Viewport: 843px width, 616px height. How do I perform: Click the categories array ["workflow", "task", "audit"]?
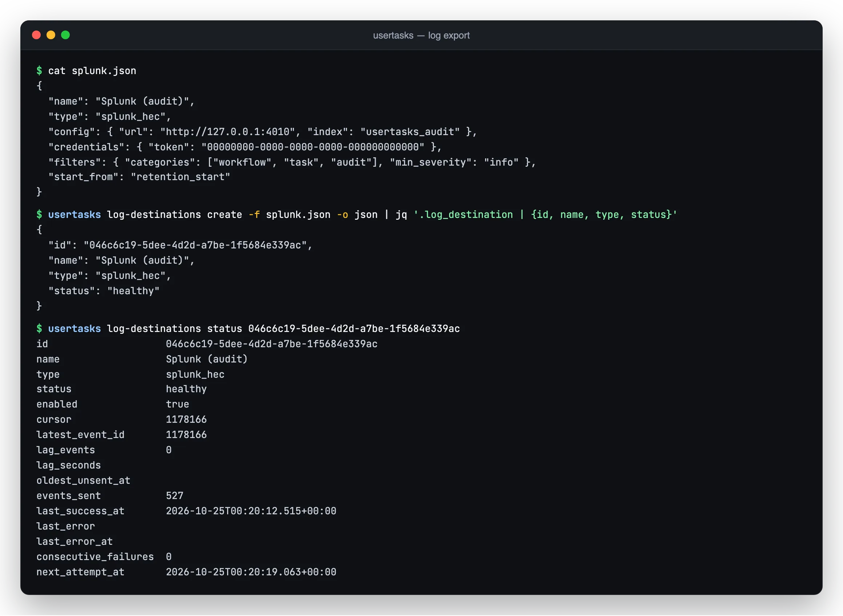292,163
